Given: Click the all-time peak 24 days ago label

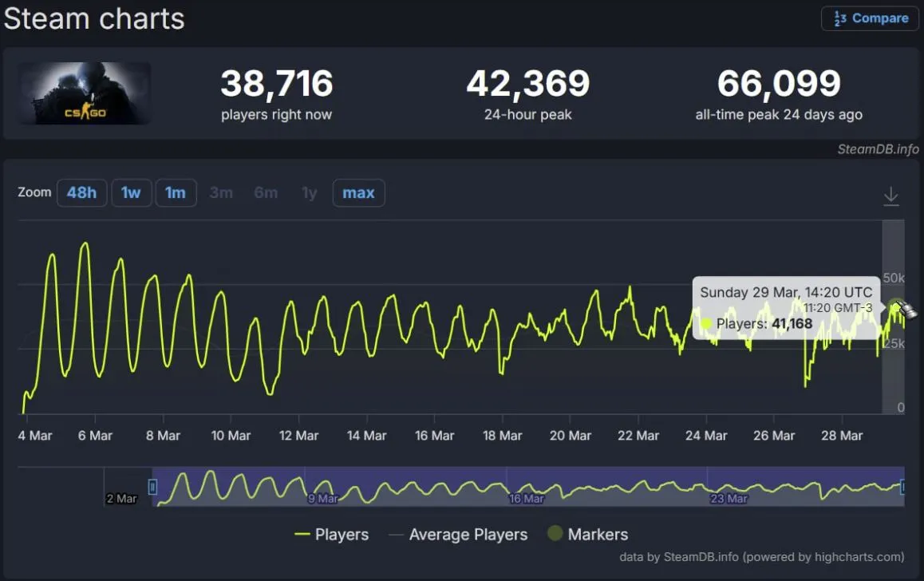Looking at the screenshot, I should coord(779,114).
